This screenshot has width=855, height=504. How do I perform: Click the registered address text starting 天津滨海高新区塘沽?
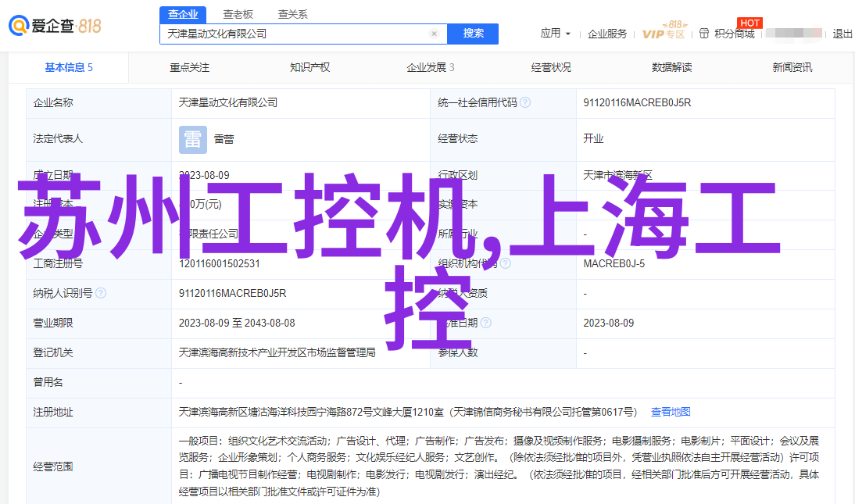tap(408, 413)
